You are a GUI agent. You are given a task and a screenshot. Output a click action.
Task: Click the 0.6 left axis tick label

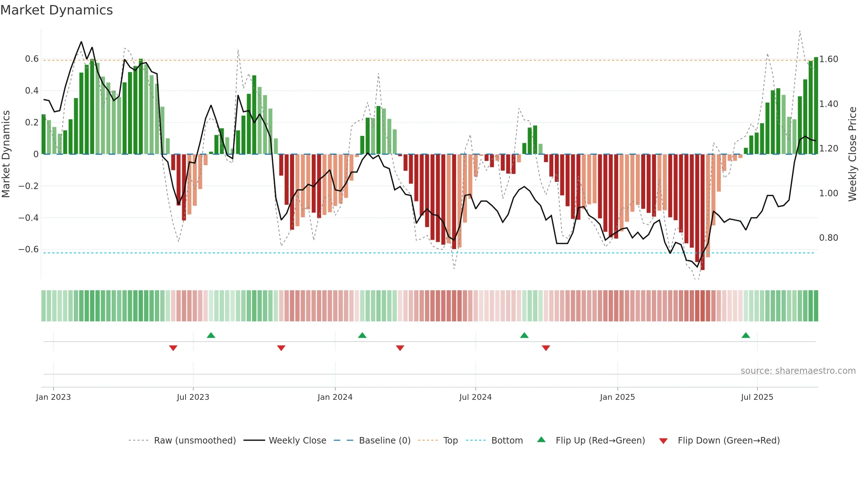[x=32, y=59]
